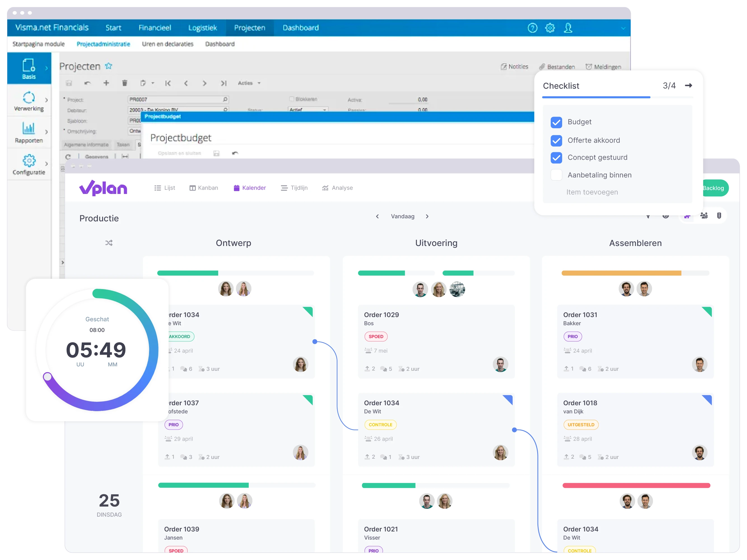
Task: Click the Vandaag button
Action: (402, 217)
